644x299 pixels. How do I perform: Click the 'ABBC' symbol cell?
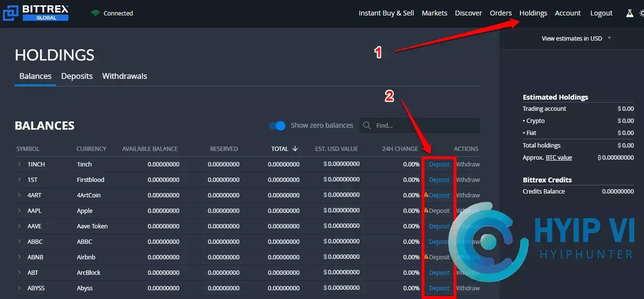(x=35, y=241)
